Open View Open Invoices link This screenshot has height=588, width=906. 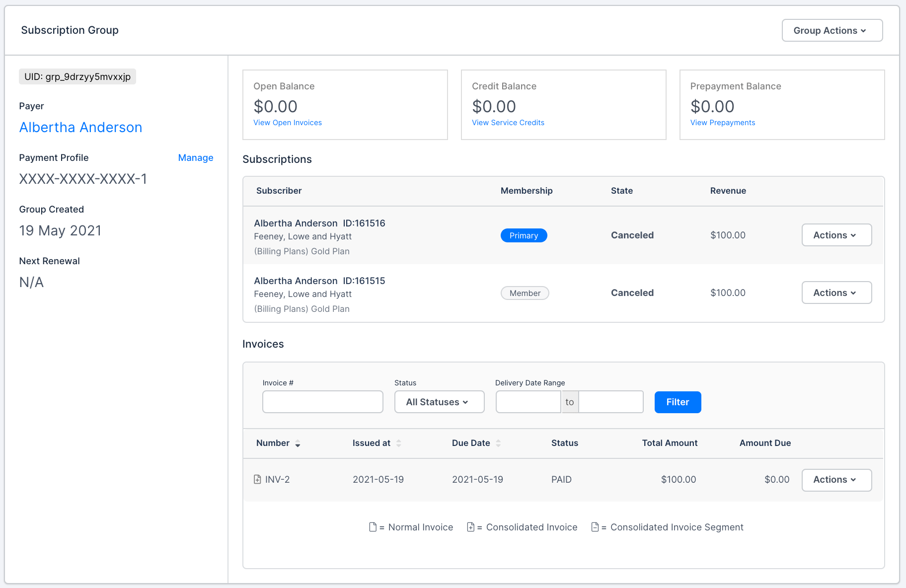(x=287, y=122)
